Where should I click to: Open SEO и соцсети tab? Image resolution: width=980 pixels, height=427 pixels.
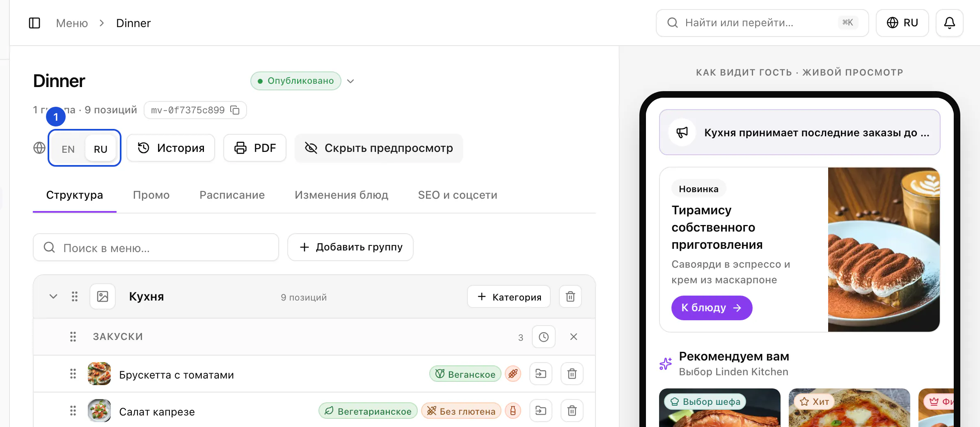tap(458, 195)
